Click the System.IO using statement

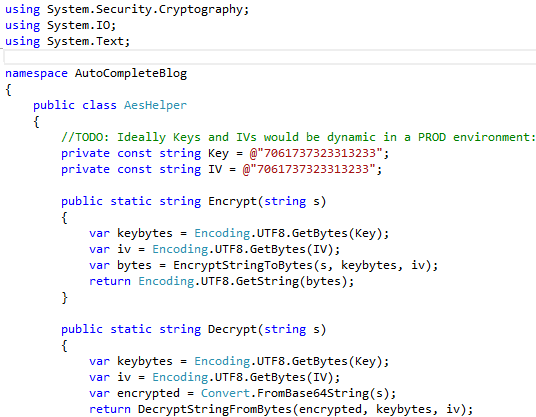tap(61, 25)
